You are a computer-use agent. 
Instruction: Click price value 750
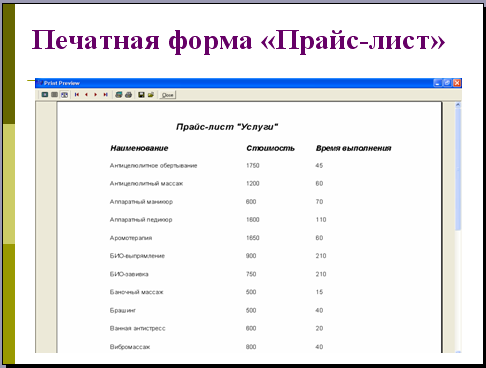(251, 274)
